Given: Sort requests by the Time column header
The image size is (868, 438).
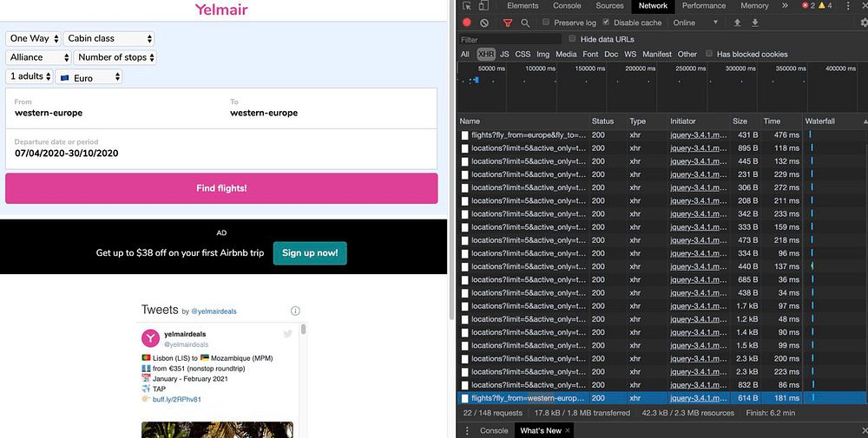Looking at the screenshot, I should click(x=781, y=121).
